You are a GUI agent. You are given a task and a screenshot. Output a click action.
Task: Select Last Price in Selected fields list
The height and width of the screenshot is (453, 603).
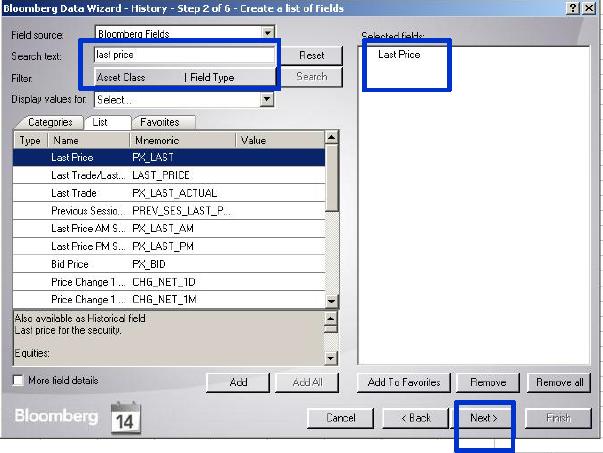point(399,55)
